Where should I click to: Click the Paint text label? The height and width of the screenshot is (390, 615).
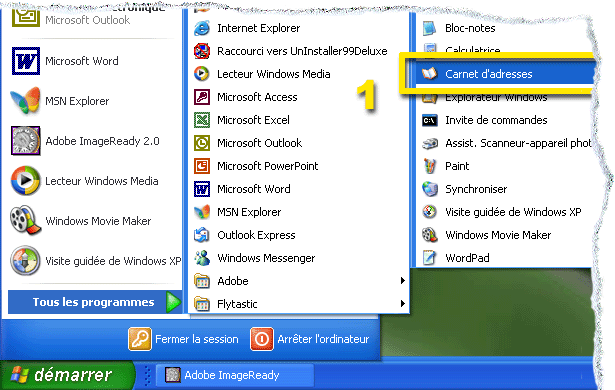tap(457, 166)
